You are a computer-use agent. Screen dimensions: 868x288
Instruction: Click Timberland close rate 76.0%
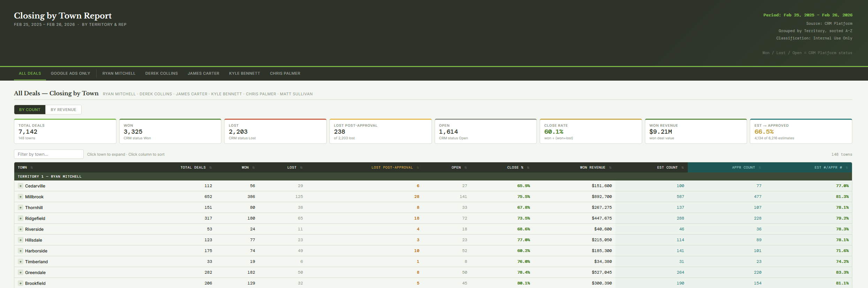pos(524,262)
